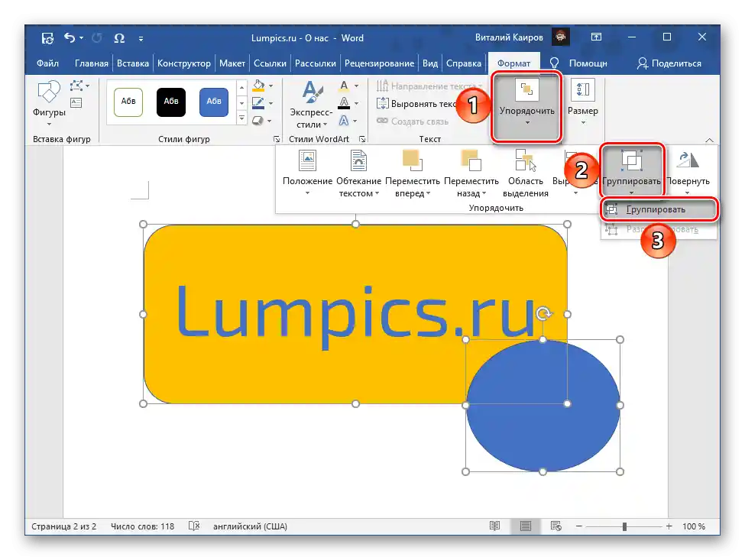Open the user account avatar

[561, 37]
